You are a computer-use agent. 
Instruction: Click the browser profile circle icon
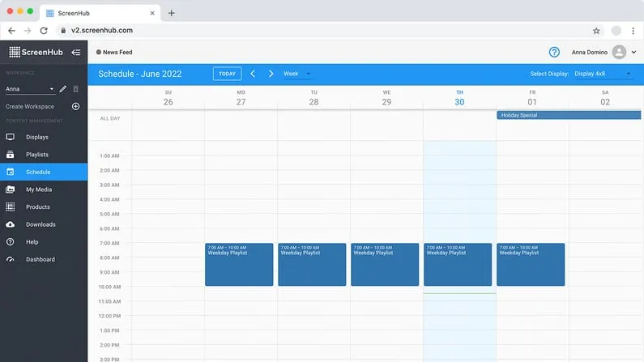coord(616,31)
